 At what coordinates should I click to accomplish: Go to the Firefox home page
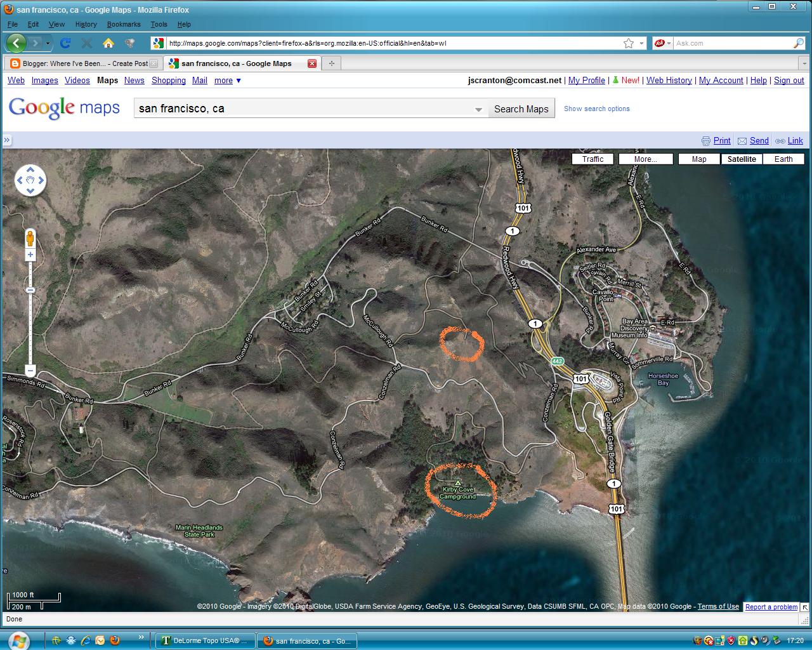[x=108, y=43]
